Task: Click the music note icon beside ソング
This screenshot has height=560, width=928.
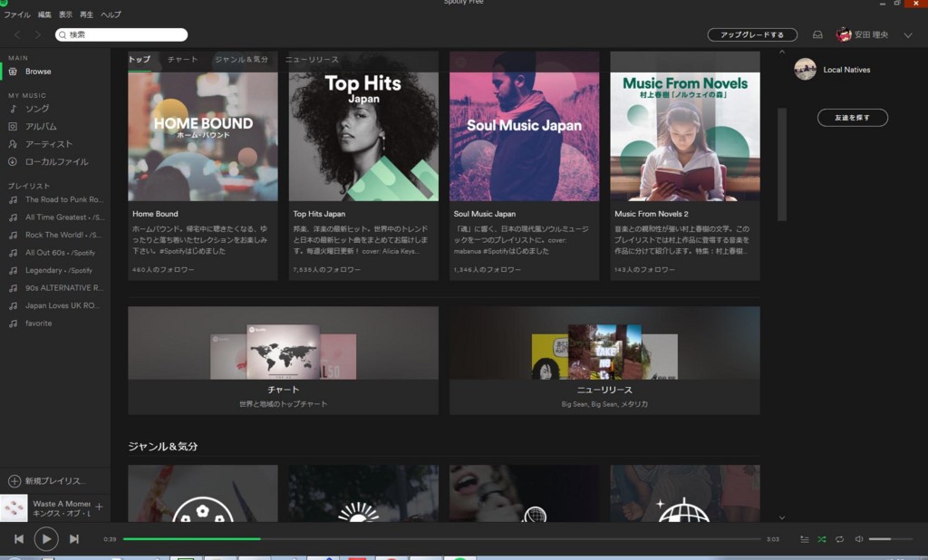Action: (x=13, y=109)
